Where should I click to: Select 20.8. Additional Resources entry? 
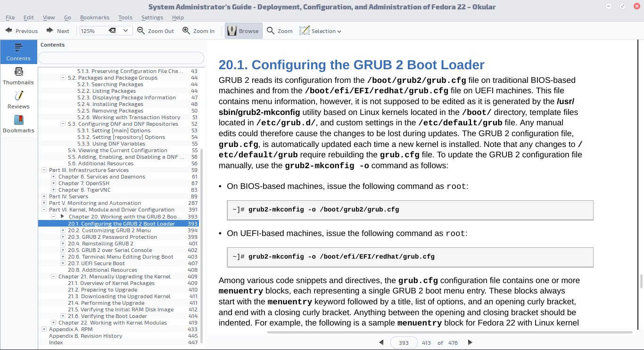point(102,270)
